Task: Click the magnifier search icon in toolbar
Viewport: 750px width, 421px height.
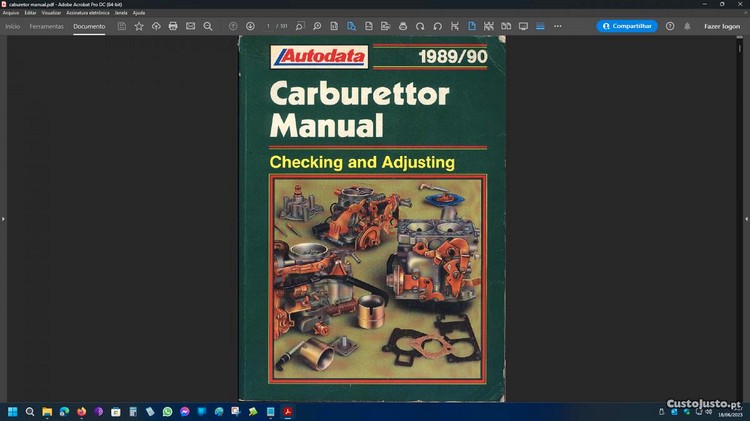Action: click(208, 26)
